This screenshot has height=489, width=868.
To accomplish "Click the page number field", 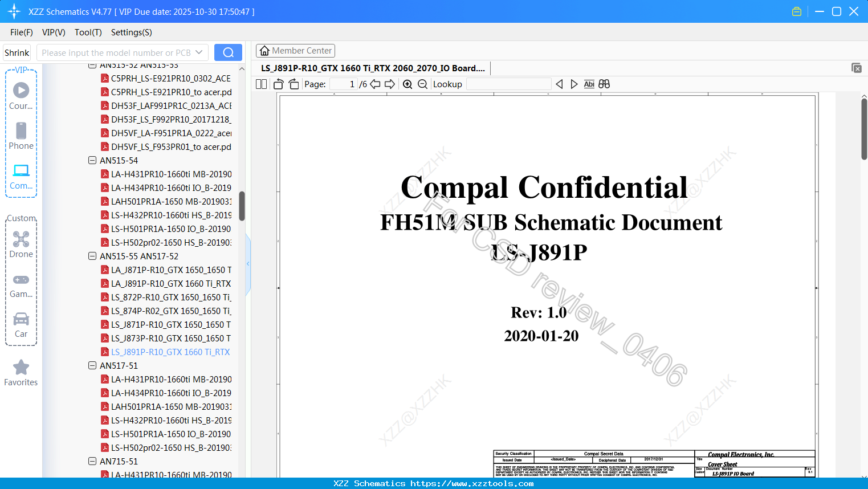I will coord(343,84).
